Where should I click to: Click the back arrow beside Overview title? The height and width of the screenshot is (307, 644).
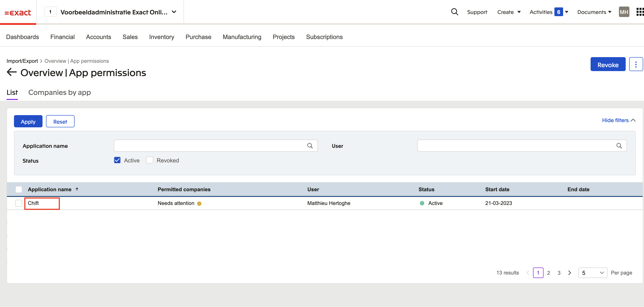[x=12, y=72]
